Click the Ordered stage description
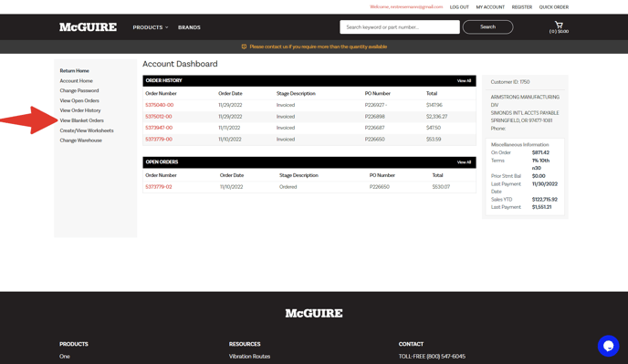628x364 pixels. point(288,187)
